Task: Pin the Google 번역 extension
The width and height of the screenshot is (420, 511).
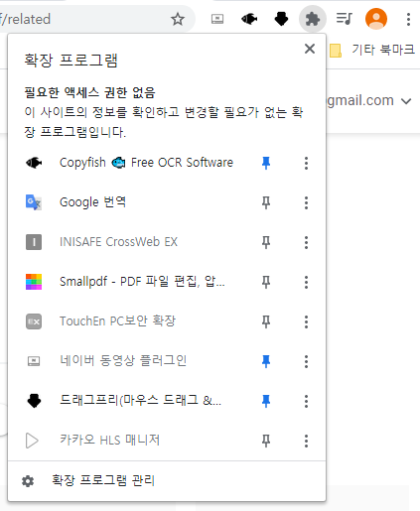Action: pyautogui.click(x=266, y=202)
